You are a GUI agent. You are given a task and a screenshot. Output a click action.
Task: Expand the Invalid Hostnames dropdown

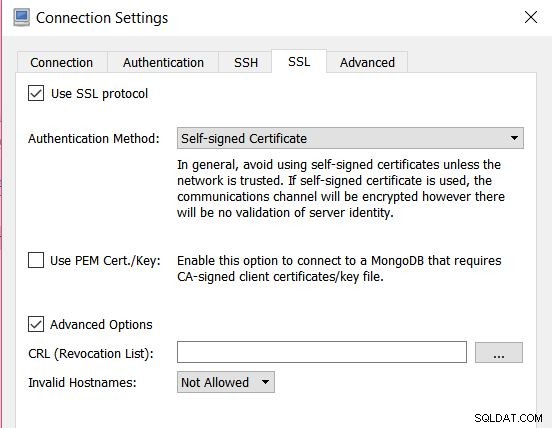[226, 382]
